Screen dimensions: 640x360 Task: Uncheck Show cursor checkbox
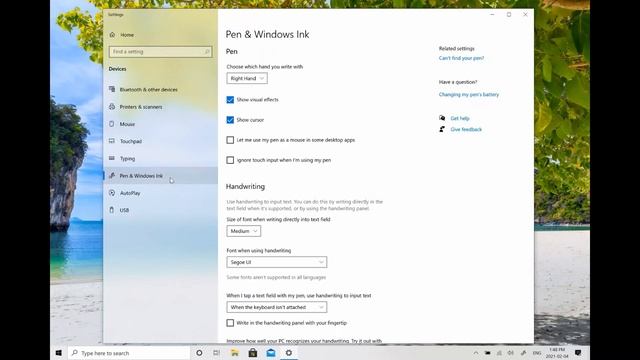(x=230, y=120)
